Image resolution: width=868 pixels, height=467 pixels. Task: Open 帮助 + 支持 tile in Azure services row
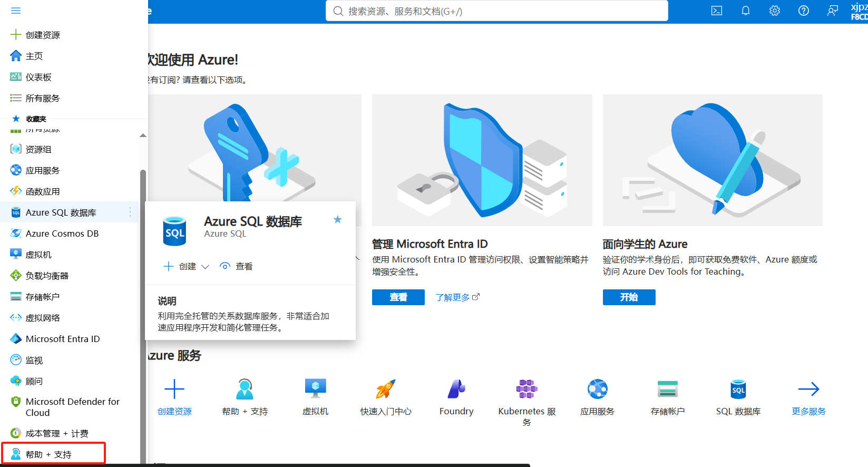coord(245,398)
